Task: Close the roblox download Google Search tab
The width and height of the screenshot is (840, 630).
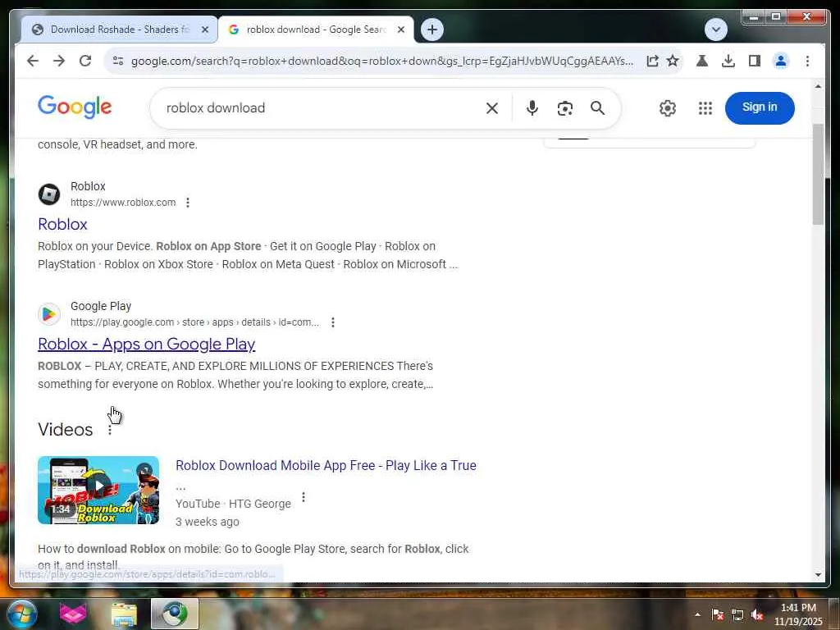Action: 400,30
